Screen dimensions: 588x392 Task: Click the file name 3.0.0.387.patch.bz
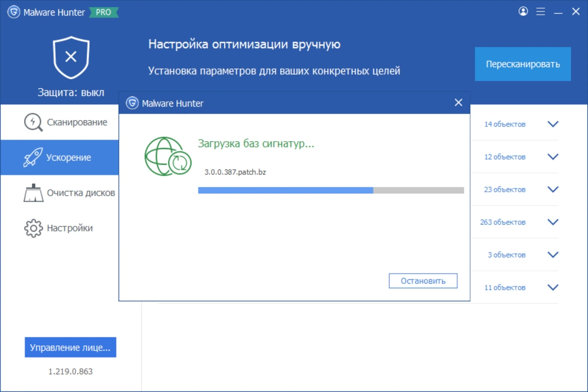pyautogui.click(x=235, y=172)
